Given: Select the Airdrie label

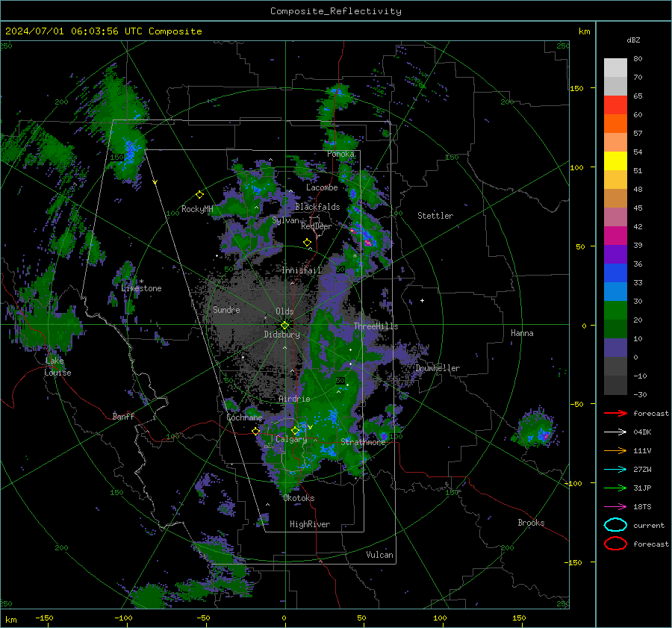Looking at the screenshot, I should 294,399.
